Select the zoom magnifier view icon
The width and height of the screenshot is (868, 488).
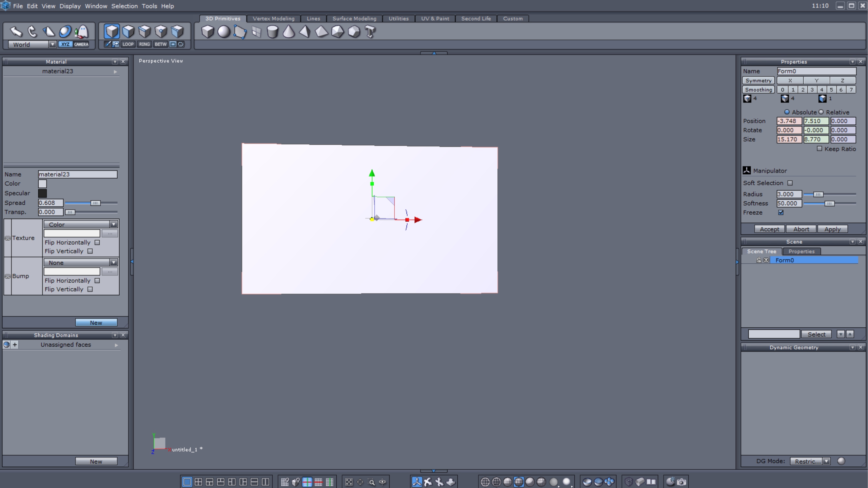click(x=371, y=482)
